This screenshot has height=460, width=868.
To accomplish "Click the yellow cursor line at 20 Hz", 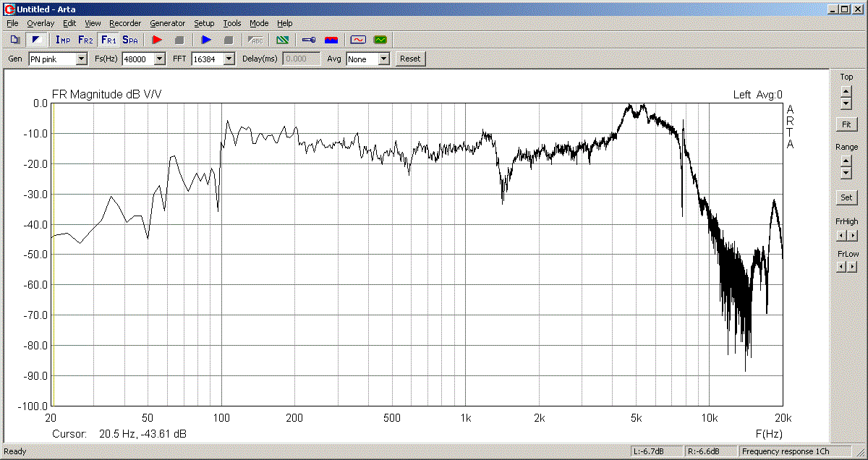I will coord(52,254).
